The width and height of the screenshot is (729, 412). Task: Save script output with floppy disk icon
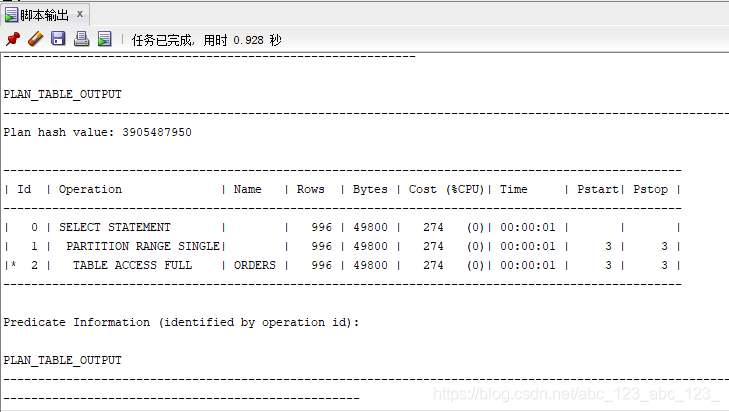click(x=58, y=39)
